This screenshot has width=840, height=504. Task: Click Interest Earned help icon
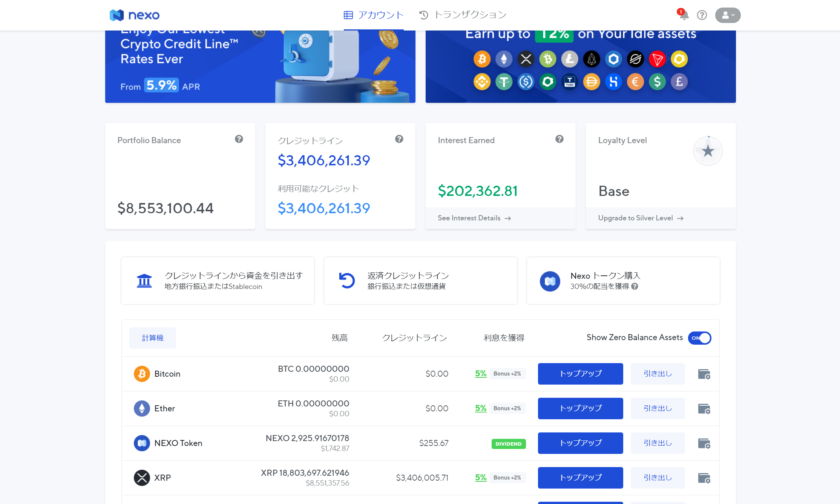pos(559,139)
